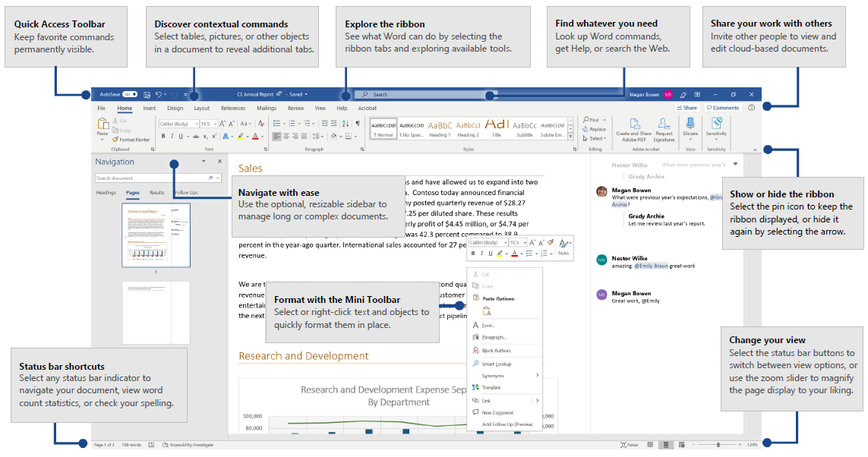This screenshot has height=457, width=868.
Task: Open the References ribbon tab
Action: 233,108
